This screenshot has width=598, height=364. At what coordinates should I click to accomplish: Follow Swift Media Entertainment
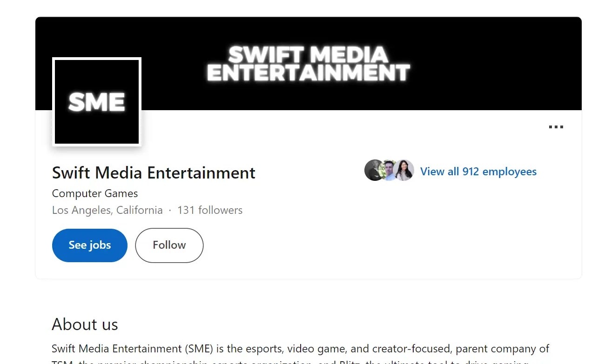169,245
